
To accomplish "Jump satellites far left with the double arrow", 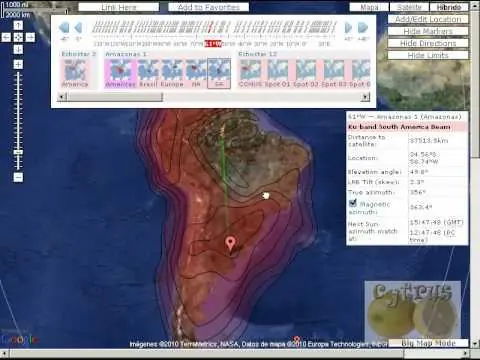I will pos(64,28).
